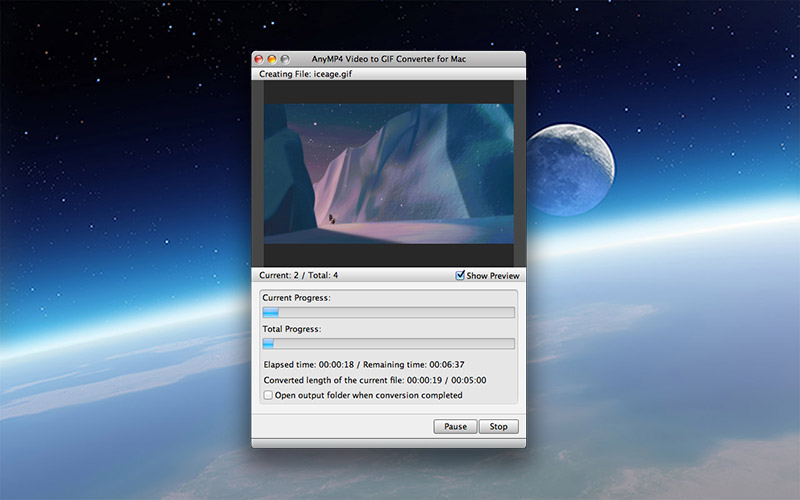The width and height of the screenshot is (800, 500).
Task: Click the 'Total Progress:' label
Action: click(x=292, y=329)
